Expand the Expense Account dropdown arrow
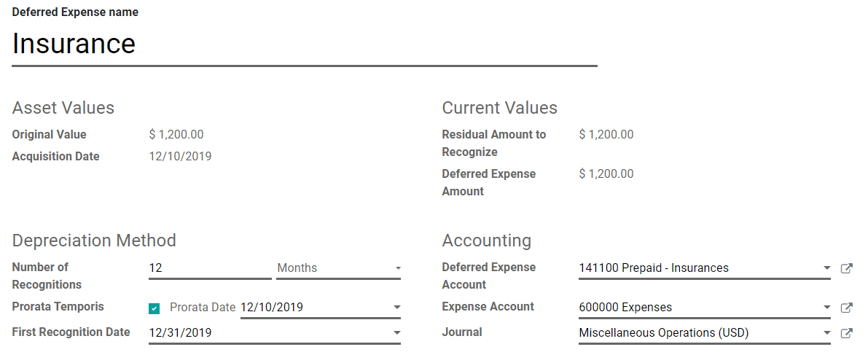The height and width of the screenshot is (363, 868). [x=826, y=308]
